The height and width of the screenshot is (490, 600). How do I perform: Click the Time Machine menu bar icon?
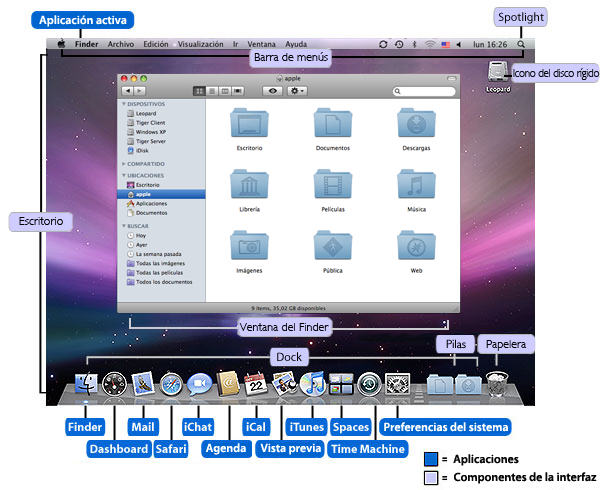(399, 44)
